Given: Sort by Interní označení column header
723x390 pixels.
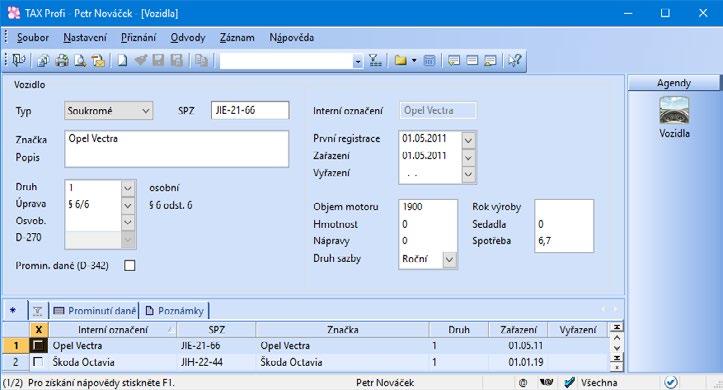Looking at the screenshot, I should pos(113,330).
